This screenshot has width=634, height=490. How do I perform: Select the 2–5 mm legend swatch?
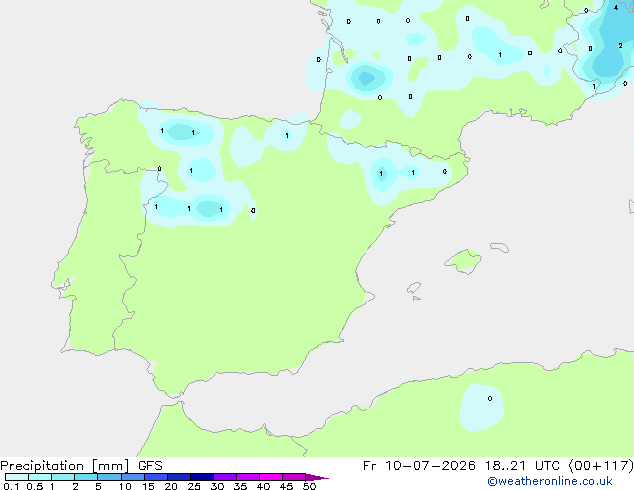(x=86, y=477)
